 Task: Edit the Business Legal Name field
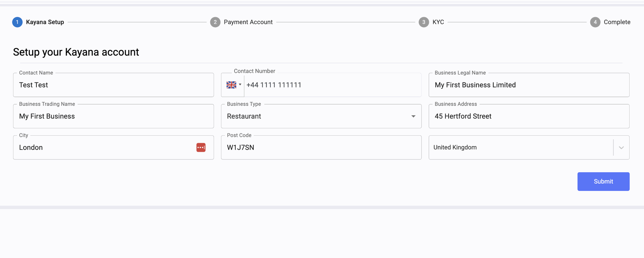click(529, 85)
